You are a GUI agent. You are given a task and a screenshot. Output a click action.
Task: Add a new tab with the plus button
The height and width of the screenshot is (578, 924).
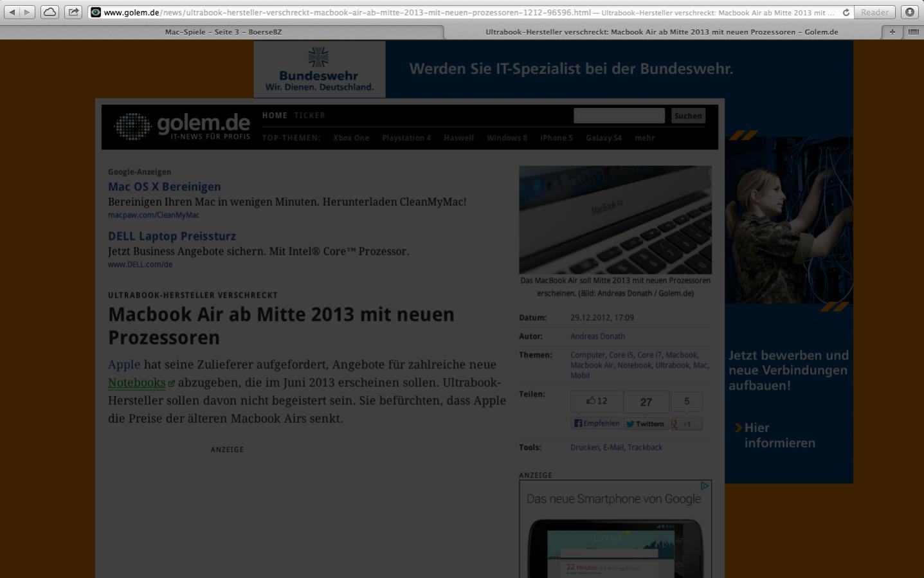[892, 32]
